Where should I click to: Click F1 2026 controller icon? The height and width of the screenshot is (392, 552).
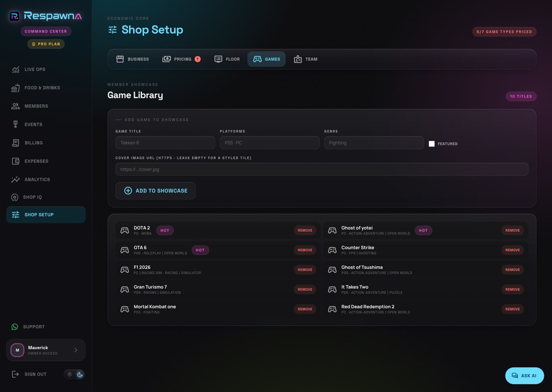click(125, 270)
